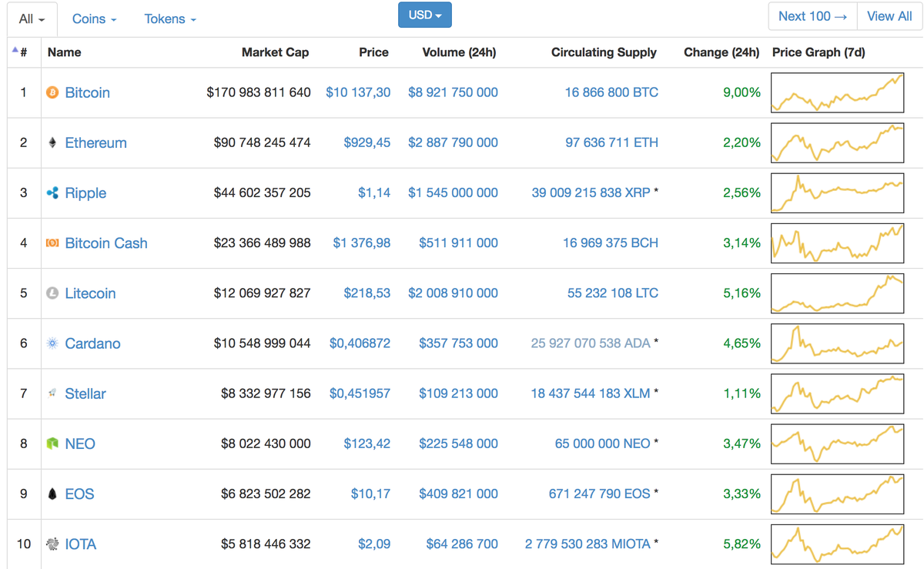Click Litecoin volume $2 008 910 000
This screenshot has width=924, height=569.
point(453,293)
